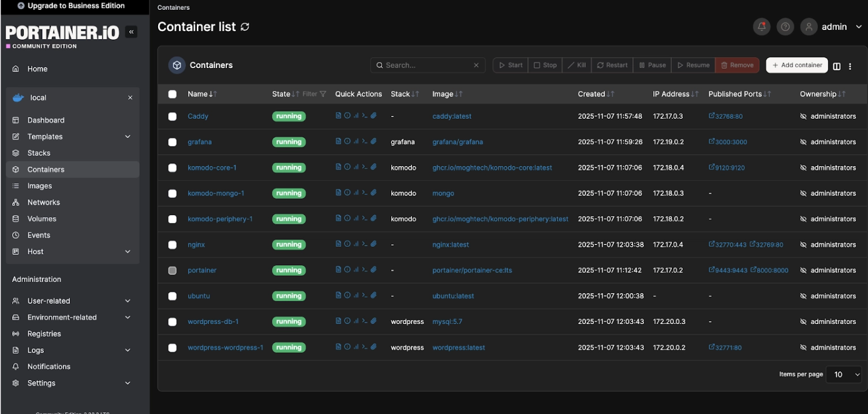View stats for the grafana container

356,141
